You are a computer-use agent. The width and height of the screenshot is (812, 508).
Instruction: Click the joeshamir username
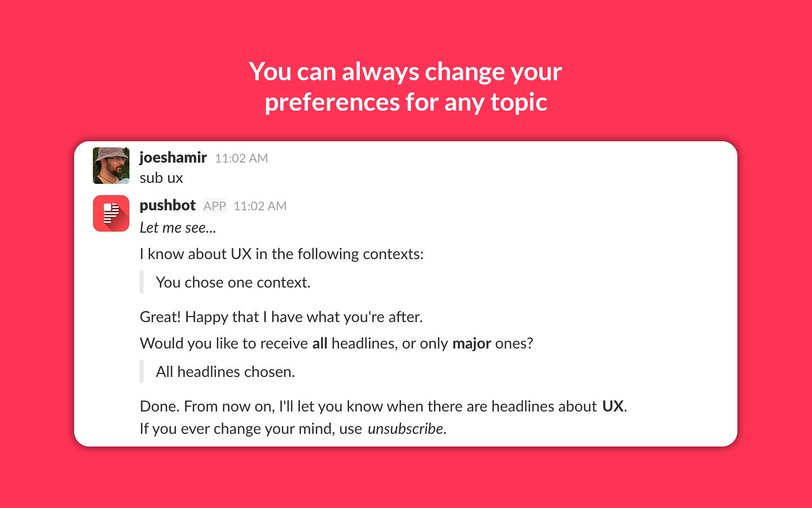point(173,157)
